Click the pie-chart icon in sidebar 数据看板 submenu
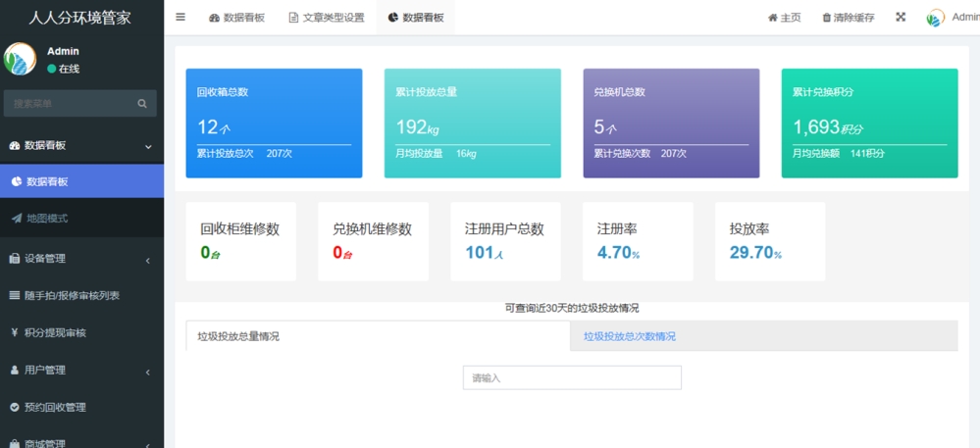 (x=17, y=181)
